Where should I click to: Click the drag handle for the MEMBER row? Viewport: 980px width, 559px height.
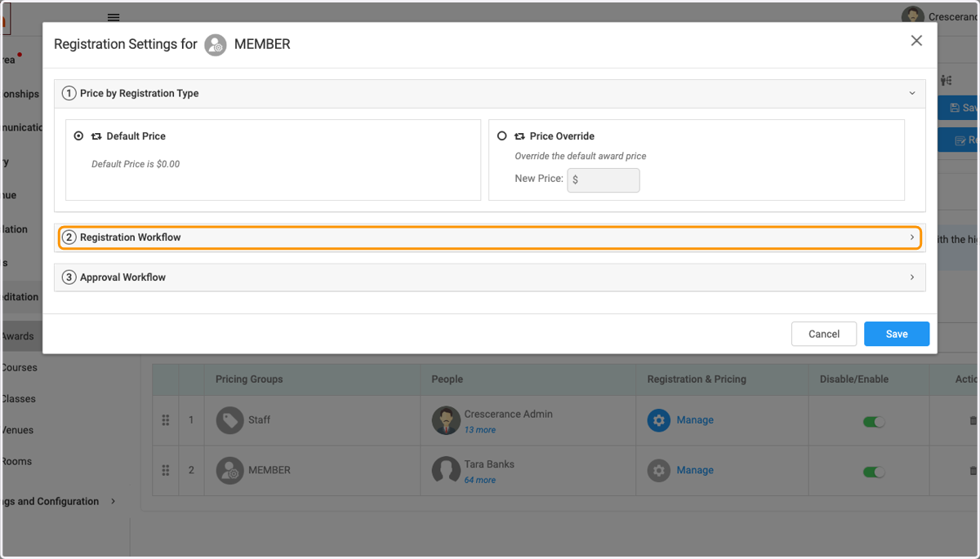coord(166,471)
